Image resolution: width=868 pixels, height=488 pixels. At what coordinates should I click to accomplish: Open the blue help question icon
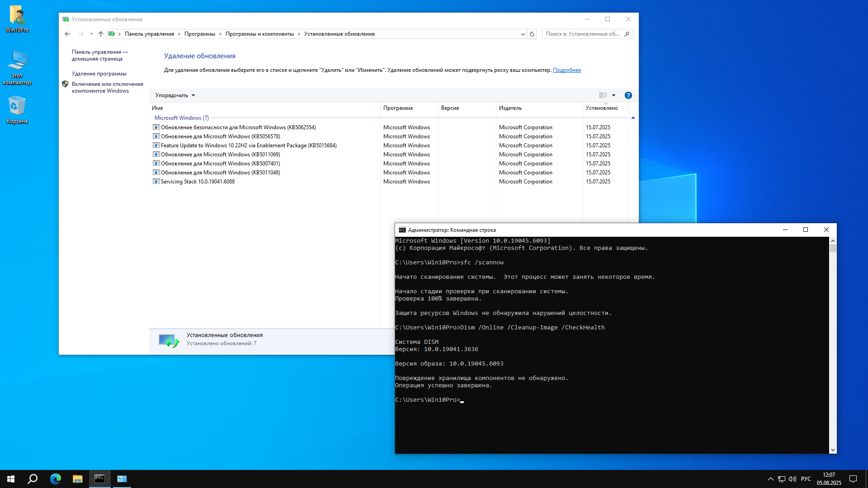[628, 95]
